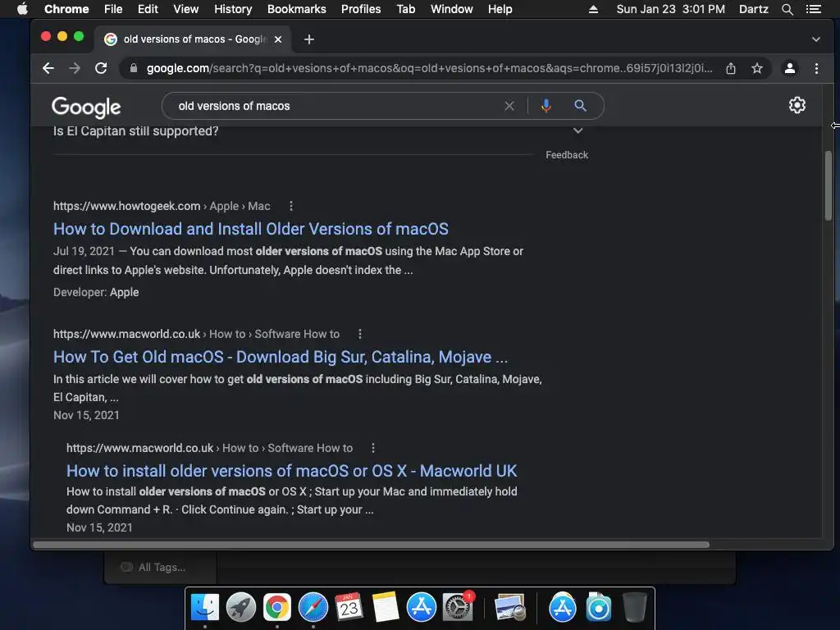Click the vertical page scrollbar thumb
This screenshot has width=840, height=630.
(829, 185)
